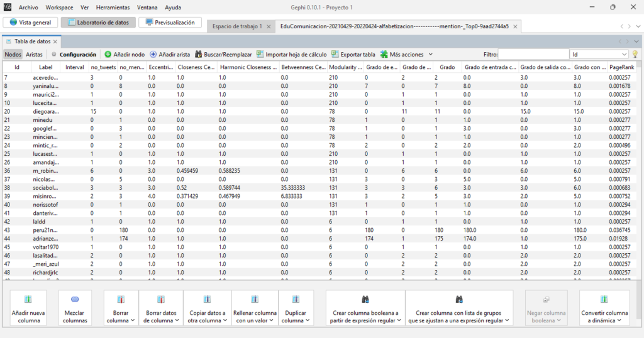The image size is (644, 338).
Task: Open Convertir columna a dinámica dropdown
Action: pyautogui.click(x=621, y=320)
